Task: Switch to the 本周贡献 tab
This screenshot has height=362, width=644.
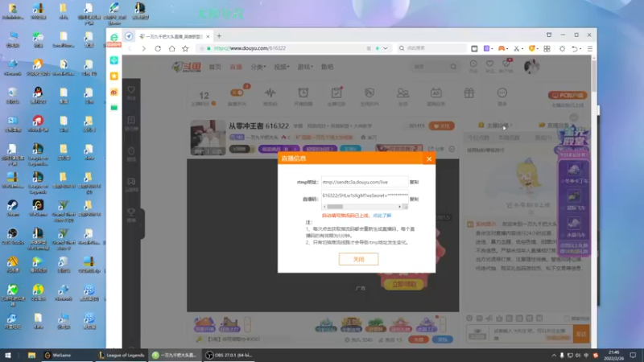Action: 509,138
